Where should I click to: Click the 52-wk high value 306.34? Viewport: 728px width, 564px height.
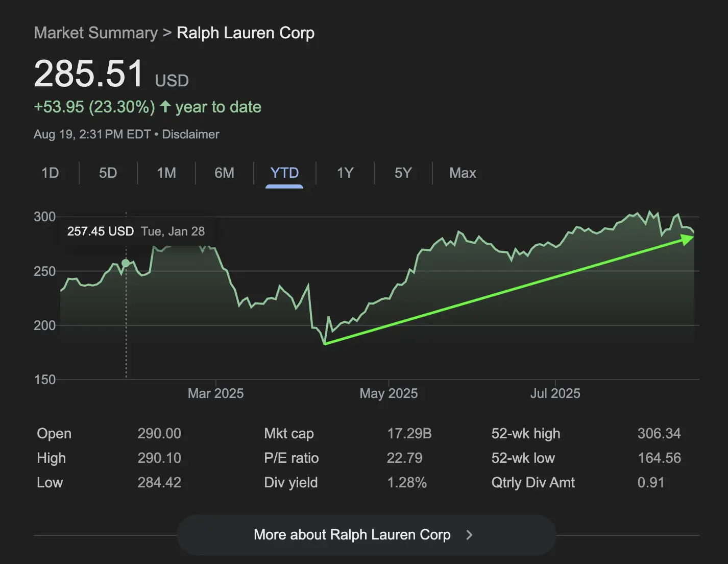(659, 434)
